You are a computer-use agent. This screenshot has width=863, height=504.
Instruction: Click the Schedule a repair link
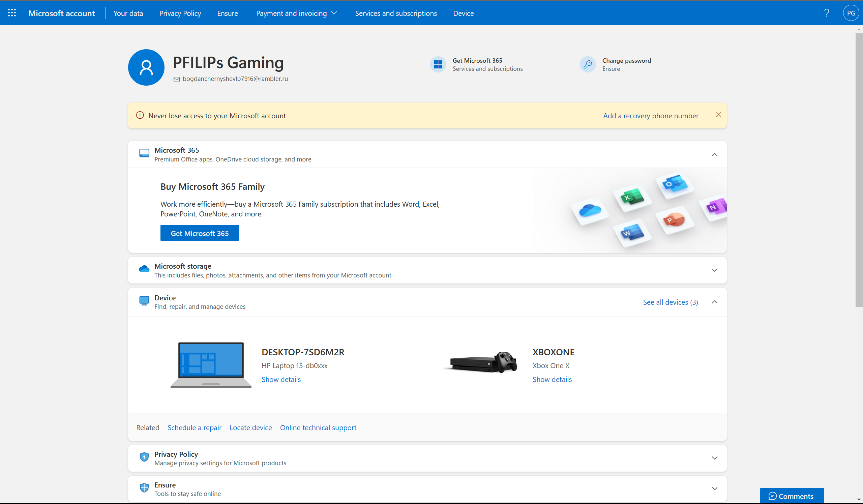(195, 428)
